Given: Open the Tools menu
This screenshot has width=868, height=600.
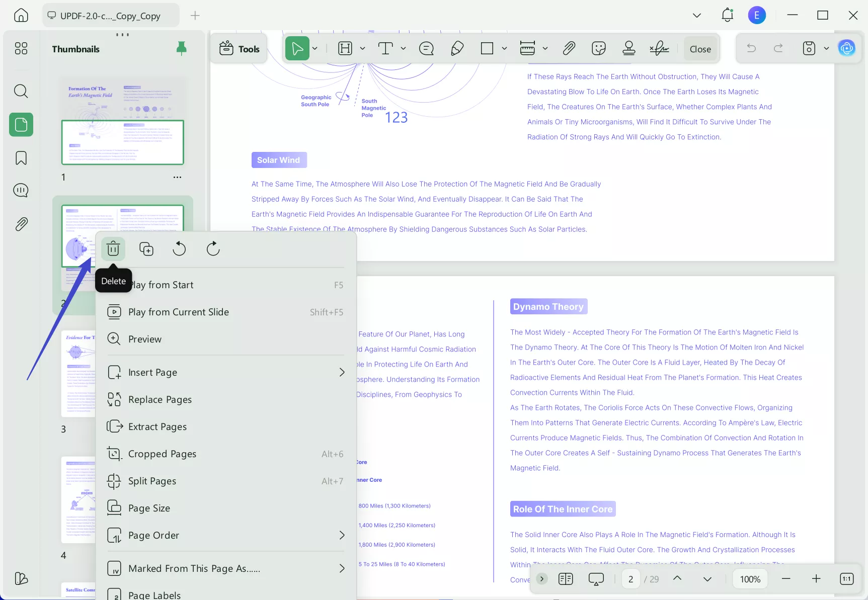Looking at the screenshot, I should coord(239,48).
